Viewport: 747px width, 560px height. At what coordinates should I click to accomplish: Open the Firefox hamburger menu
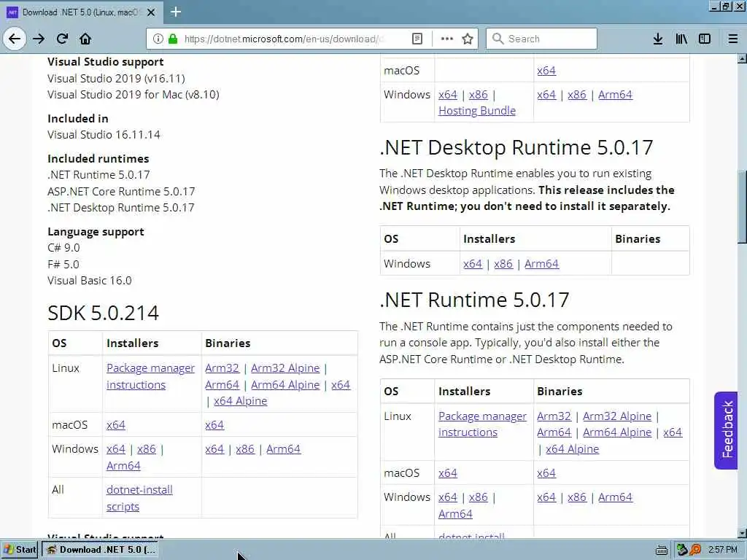coord(733,39)
